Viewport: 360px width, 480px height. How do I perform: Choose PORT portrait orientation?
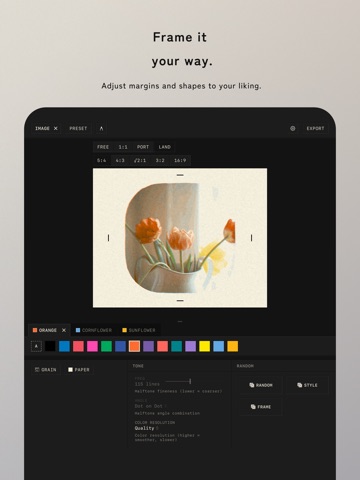(x=143, y=147)
